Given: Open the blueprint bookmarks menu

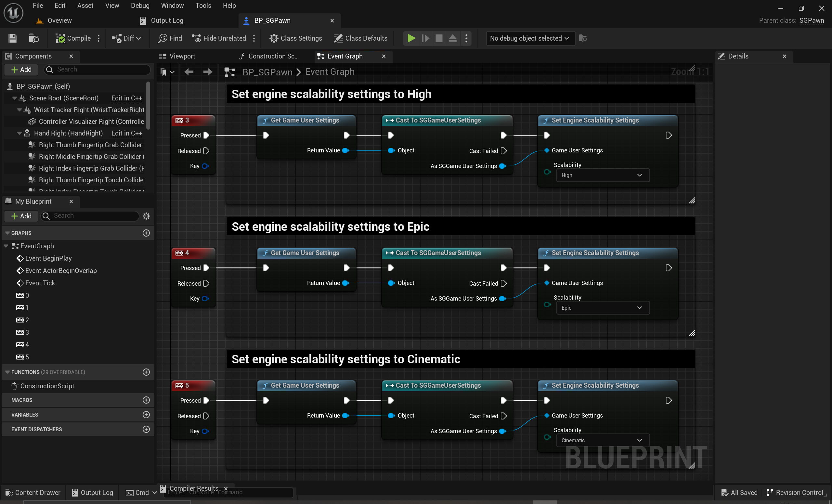Looking at the screenshot, I should [x=167, y=71].
